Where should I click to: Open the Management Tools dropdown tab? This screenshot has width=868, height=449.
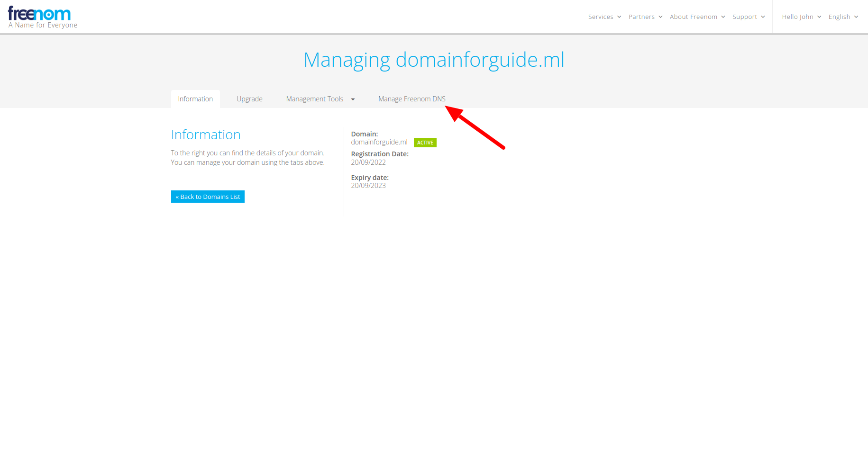320,99
